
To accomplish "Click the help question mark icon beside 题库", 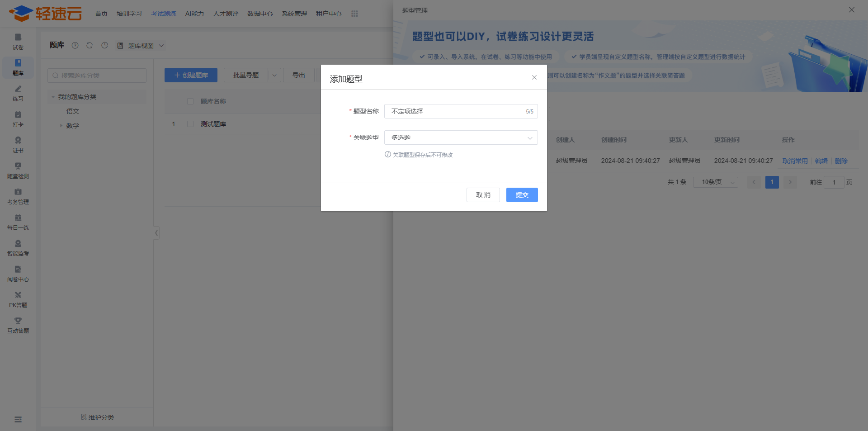I will point(75,45).
